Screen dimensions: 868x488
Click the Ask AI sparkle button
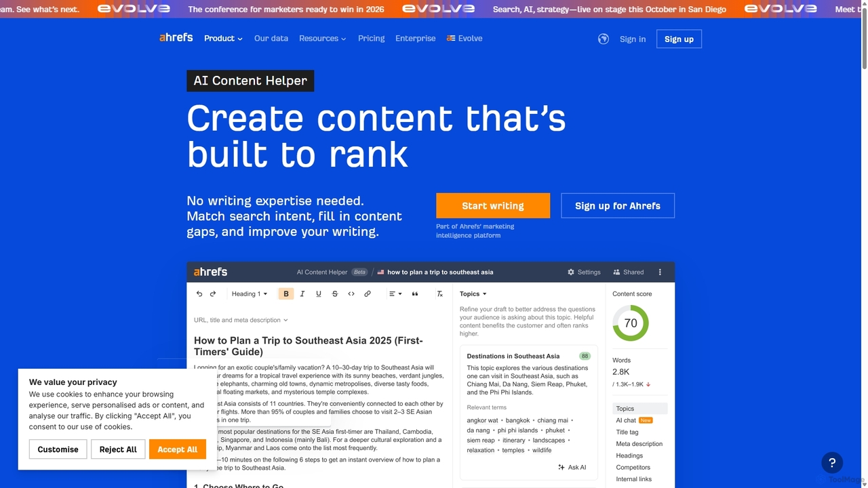tap(572, 467)
